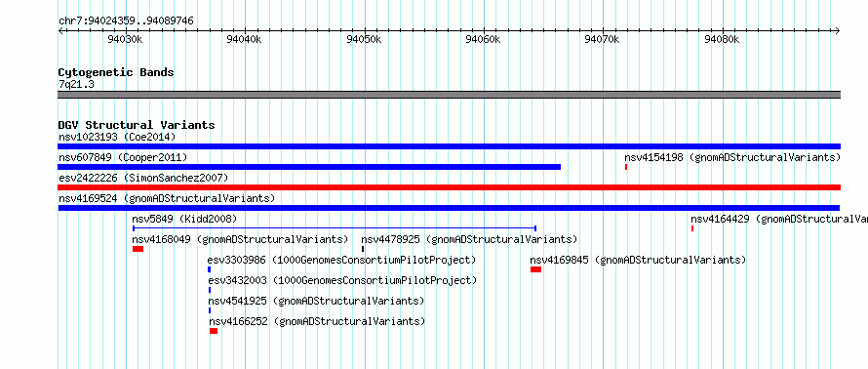Click the ruler's right arrowhead
This screenshot has height=369, width=868.
tap(838, 30)
